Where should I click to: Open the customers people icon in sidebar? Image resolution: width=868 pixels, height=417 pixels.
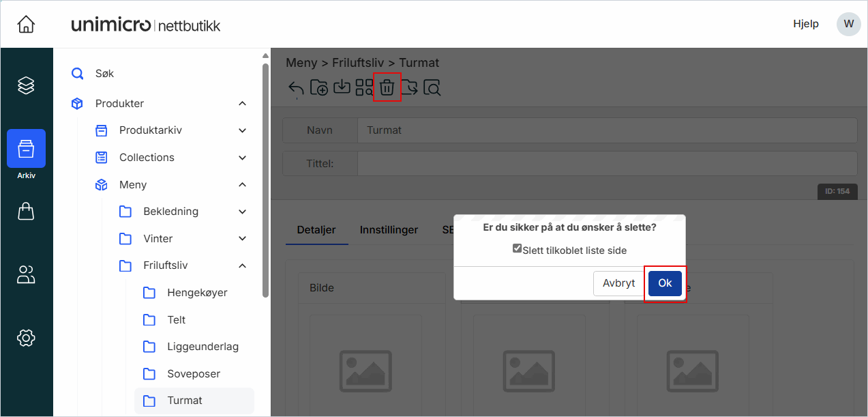click(26, 274)
